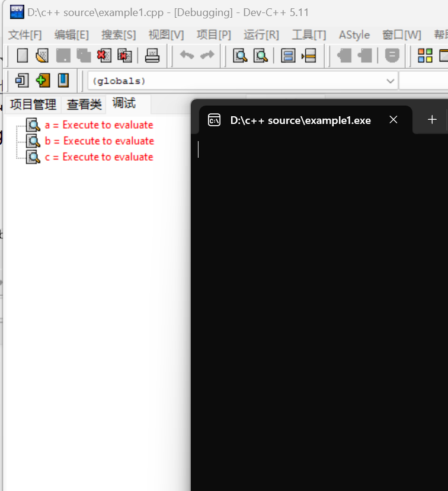Open the 工具[T] menu
The image size is (448, 491).
[x=309, y=35]
